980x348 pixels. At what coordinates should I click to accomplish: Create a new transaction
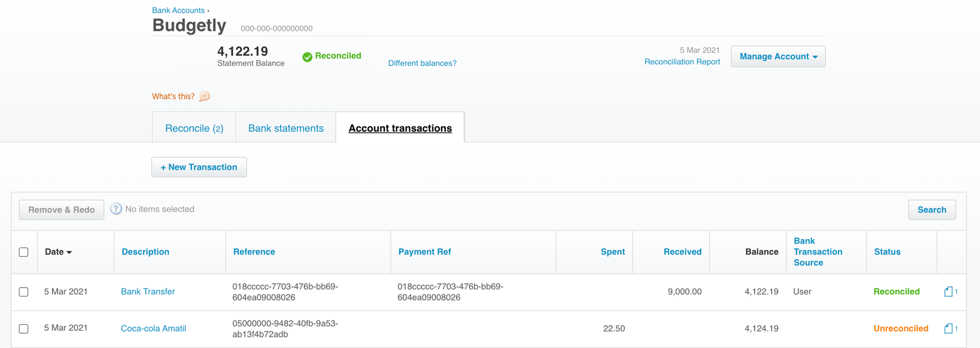point(199,167)
